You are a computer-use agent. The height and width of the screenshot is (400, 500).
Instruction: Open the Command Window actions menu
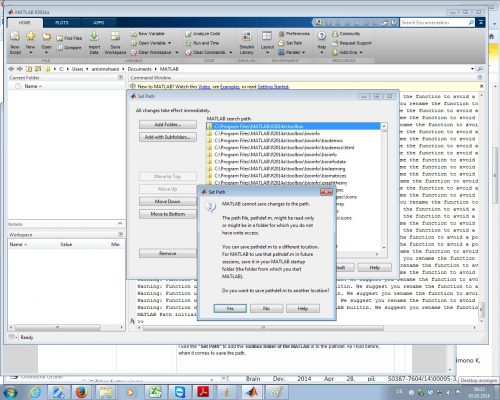coord(480,77)
